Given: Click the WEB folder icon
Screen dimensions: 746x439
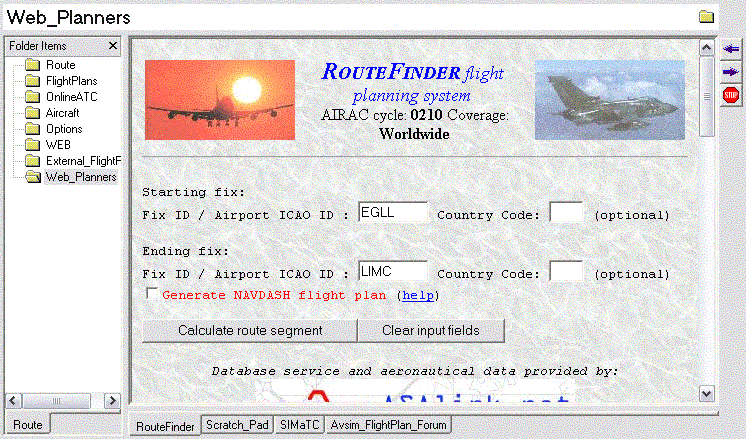Looking at the screenshot, I should pyautogui.click(x=32, y=145).
